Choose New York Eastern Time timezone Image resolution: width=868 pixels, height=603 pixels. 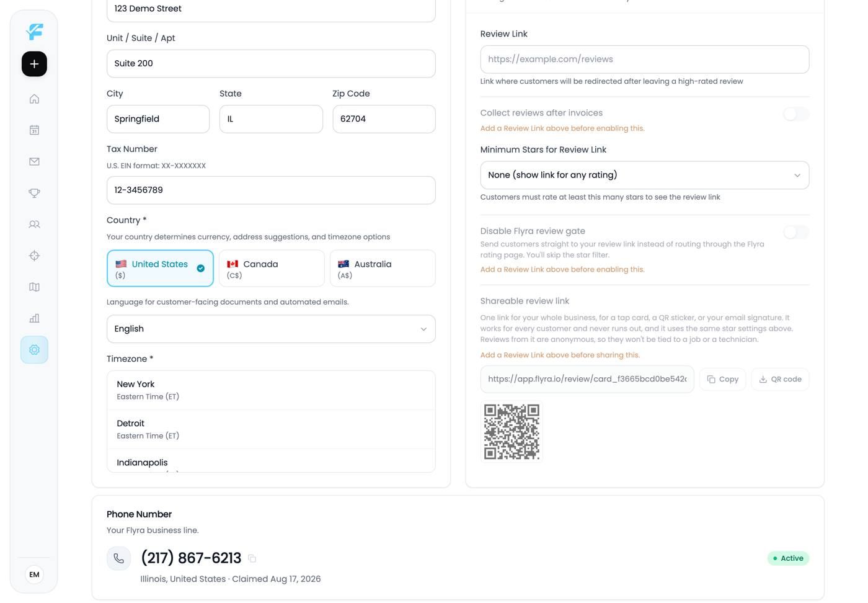click(271, 390)
